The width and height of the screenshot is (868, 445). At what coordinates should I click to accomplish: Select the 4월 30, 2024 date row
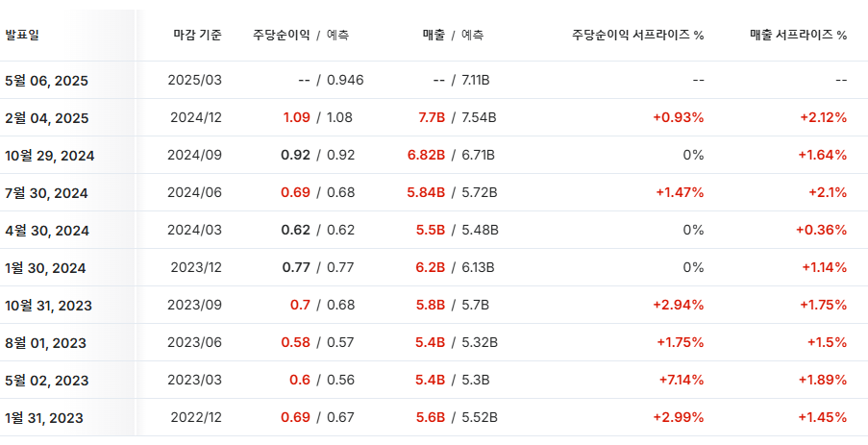click(x=47, y=231)
